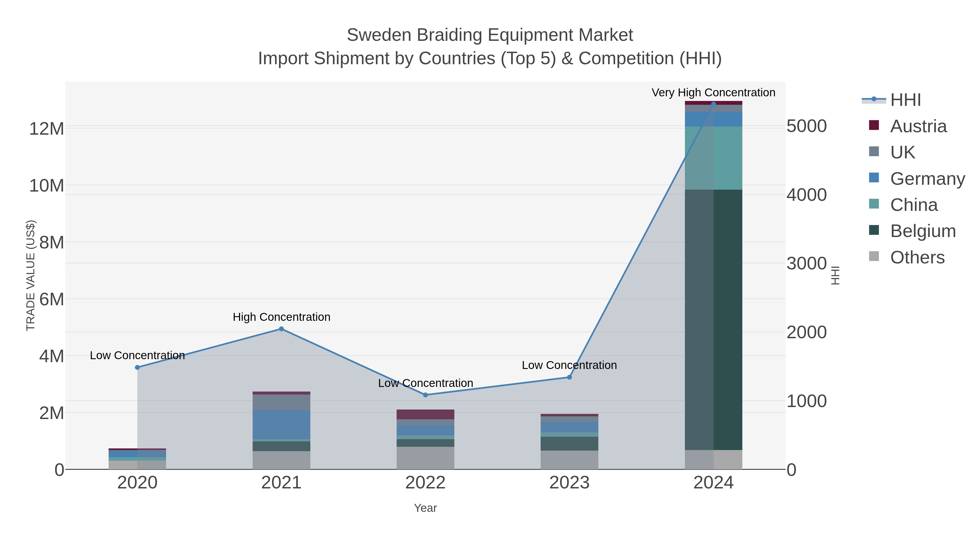
Task: Click the Others segment of the 2021 bar
Action: point(281,460)
